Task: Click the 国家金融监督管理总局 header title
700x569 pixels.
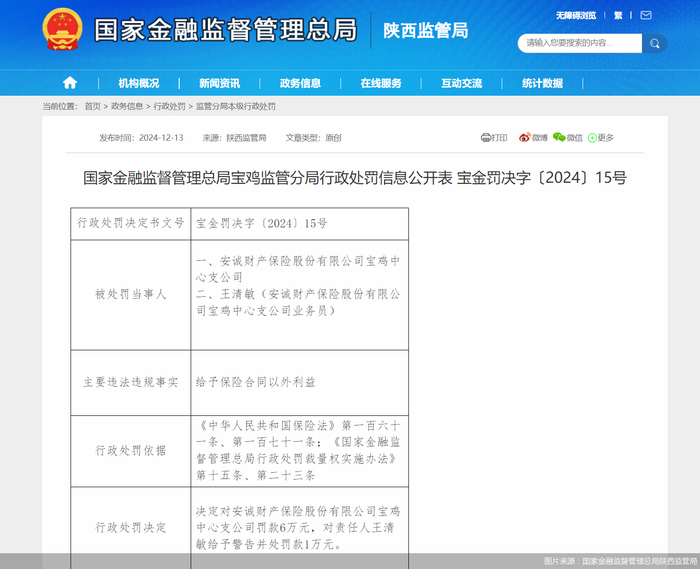Action: pos(225,30)
